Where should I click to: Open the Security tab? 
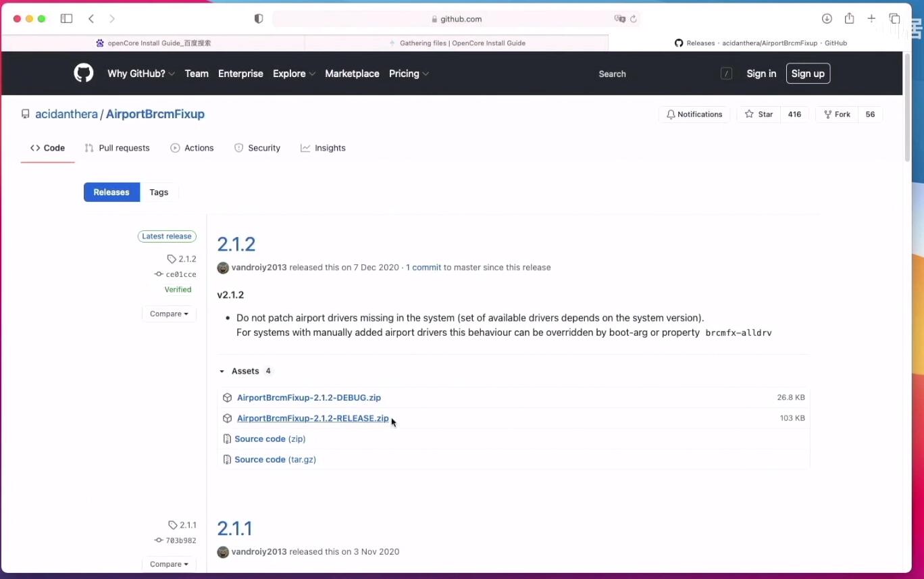pos(257,148)
